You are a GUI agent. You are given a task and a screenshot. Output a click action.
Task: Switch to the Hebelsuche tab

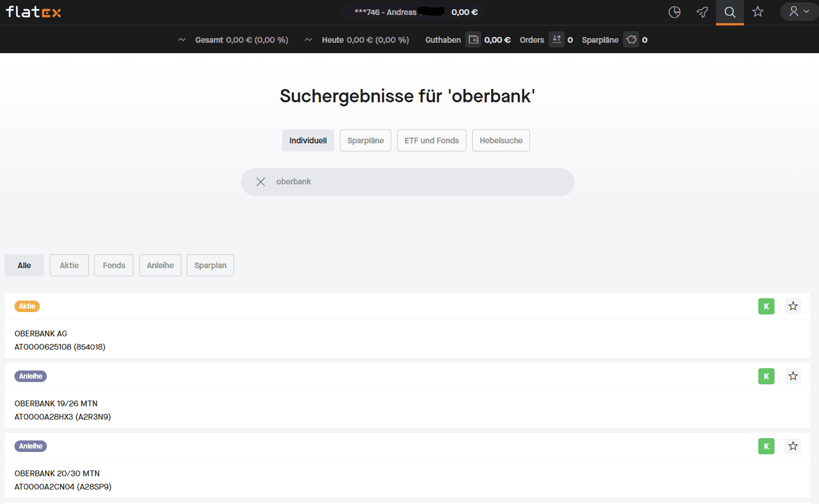point(501,140)
